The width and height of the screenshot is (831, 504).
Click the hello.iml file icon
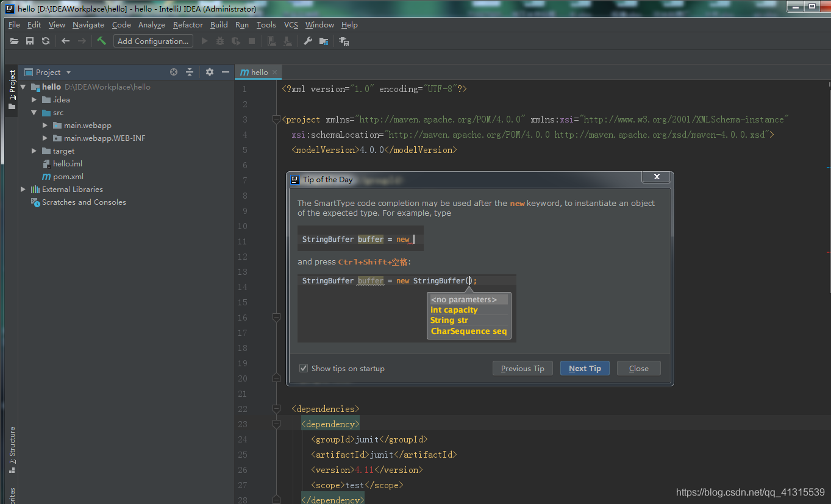[x=46, y=164]
